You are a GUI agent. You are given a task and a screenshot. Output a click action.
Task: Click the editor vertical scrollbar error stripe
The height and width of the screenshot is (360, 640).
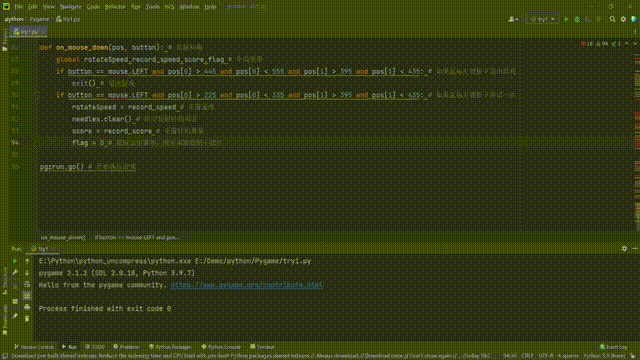pos(637,135)
